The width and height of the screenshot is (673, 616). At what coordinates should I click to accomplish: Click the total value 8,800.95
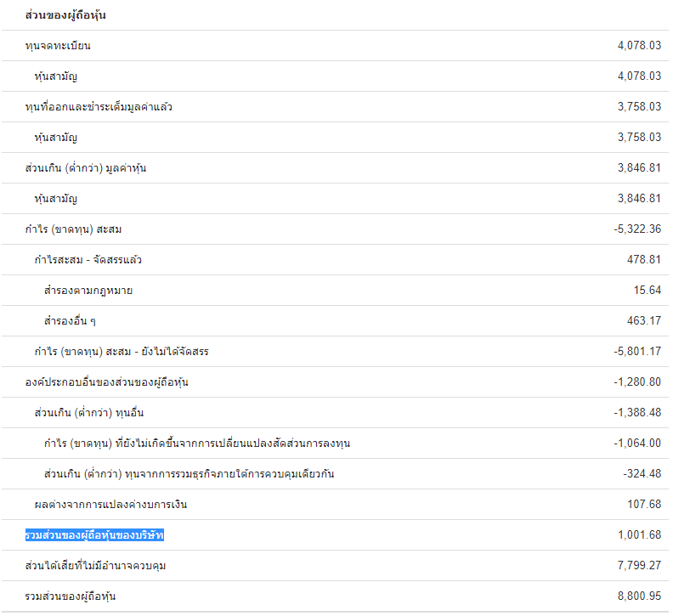pyautogui.click(x=639, y=596)
